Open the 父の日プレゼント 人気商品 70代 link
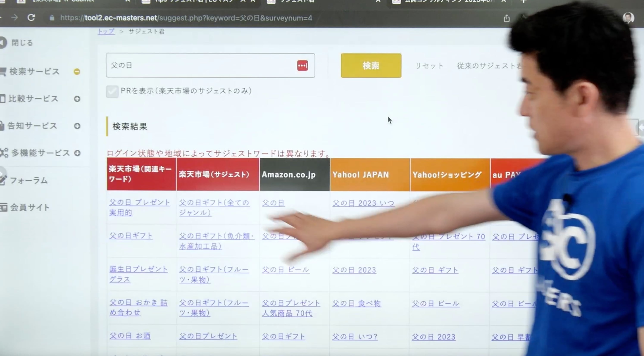This screenshot has height=356, width=644. pos(291,308)
